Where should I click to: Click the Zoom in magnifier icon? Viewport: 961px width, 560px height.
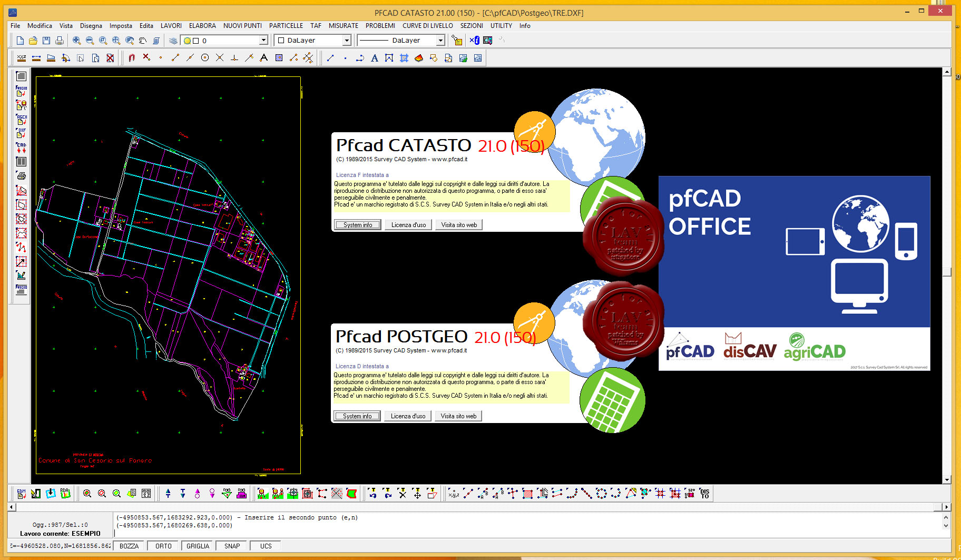[76, 41]
